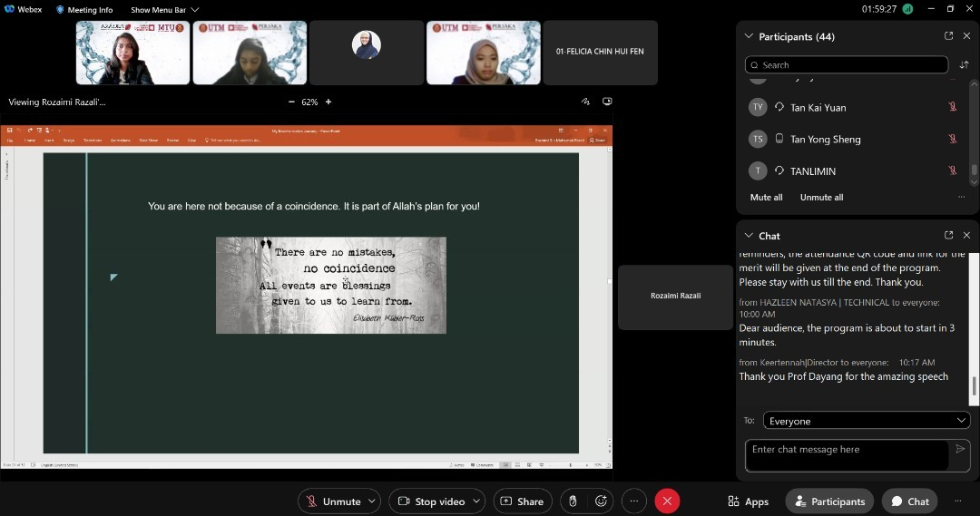
Task: Close the Chat panel
Action: (x=966, y=236)
